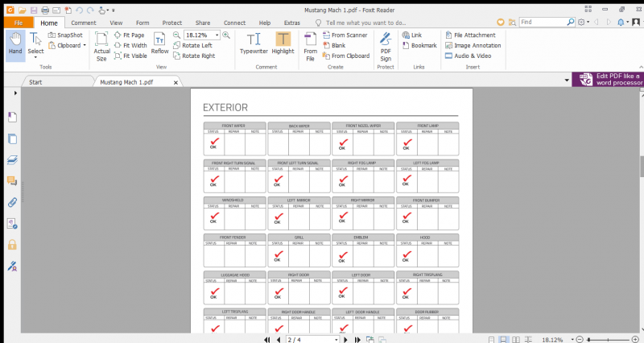Screen dimensions: 644x343
Task: Insert a File Attachment
Action: pyautogui.click(x=470, y=35)
